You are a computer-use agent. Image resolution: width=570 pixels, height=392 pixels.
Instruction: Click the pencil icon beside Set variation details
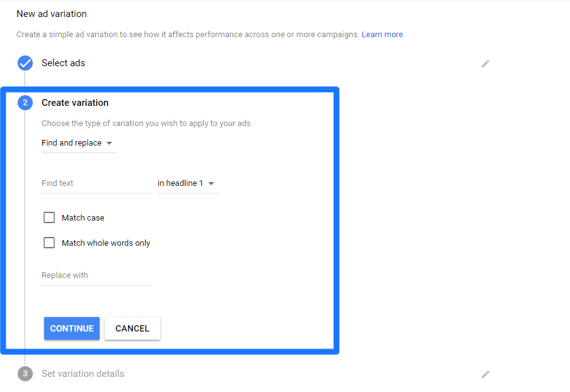pos(486,374)
